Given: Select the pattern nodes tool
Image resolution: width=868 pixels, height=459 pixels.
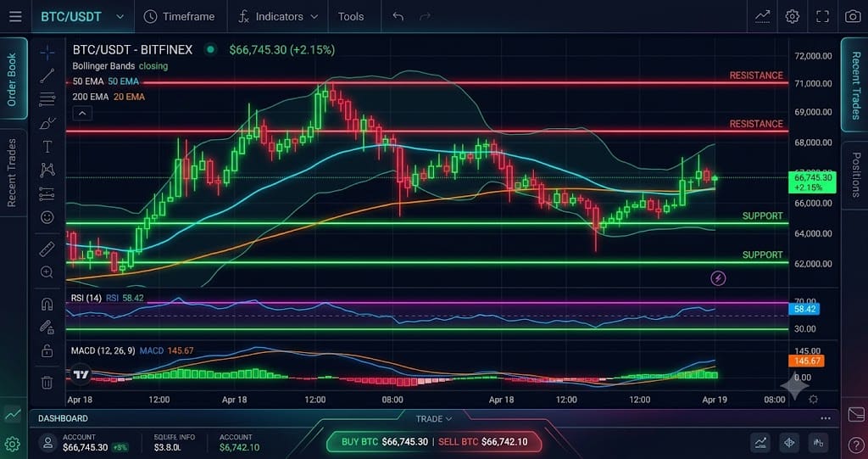Looking at the screenshot, I should (x=47, y=171).
